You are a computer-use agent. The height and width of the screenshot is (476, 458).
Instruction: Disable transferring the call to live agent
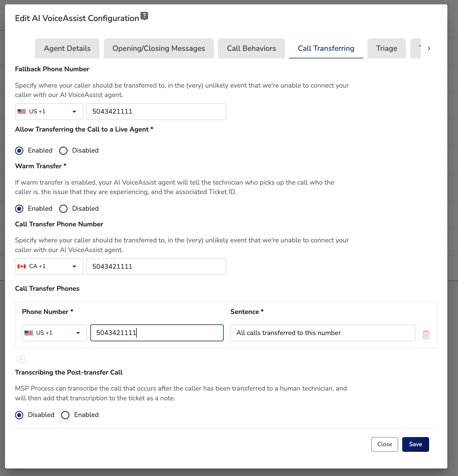pos(63,151)
